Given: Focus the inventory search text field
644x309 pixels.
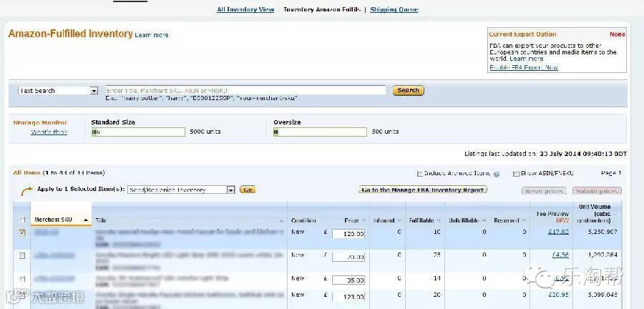Looking at the screenshot, I should coord(245,90).
